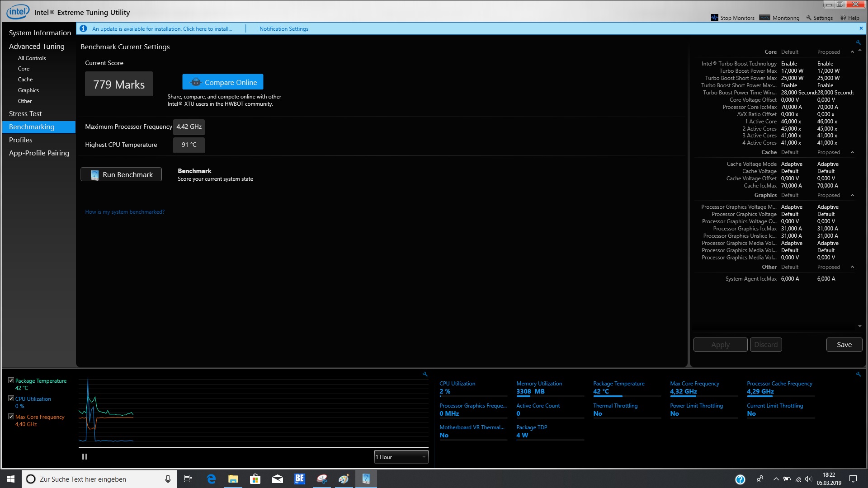The width and height of the screenshot is (868, 488).
Task: Open Snipping Tool from taskbar
Action: click(322, 479)
